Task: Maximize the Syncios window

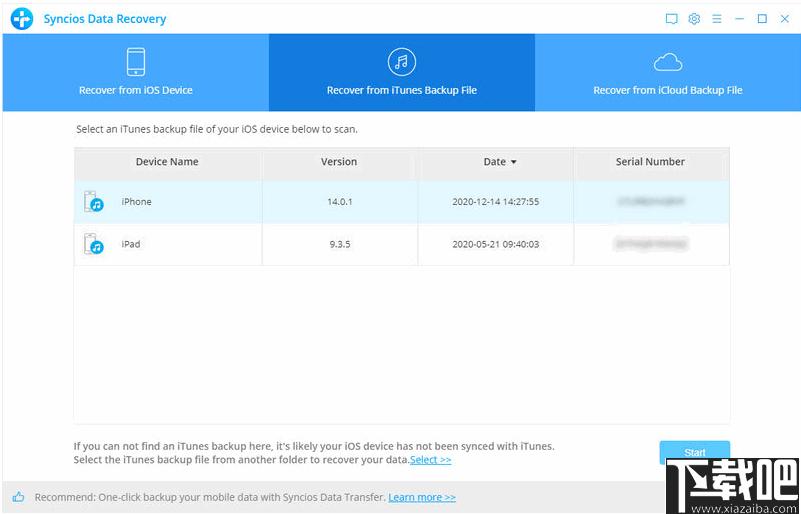Action: (x=762, y=19)
